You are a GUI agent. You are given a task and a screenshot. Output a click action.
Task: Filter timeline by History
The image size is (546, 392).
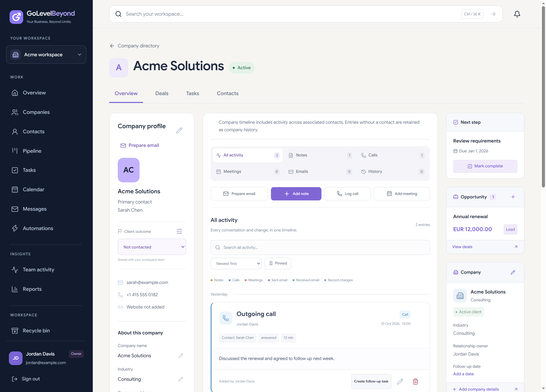coord(392,171)
